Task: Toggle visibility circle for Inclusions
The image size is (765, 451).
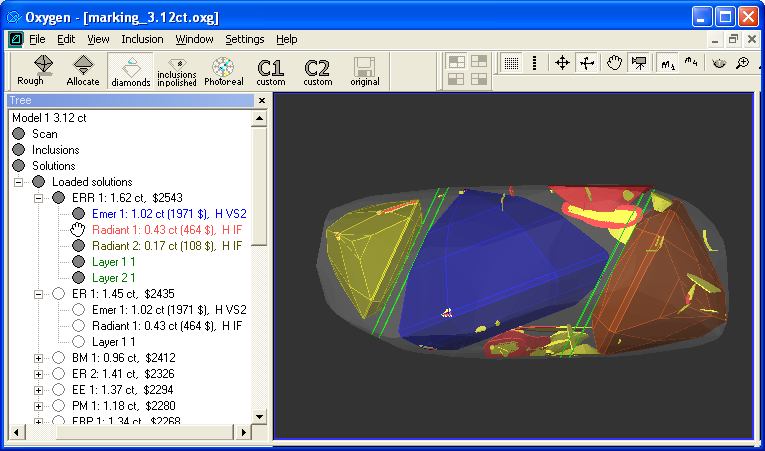Action: [19, 150]
